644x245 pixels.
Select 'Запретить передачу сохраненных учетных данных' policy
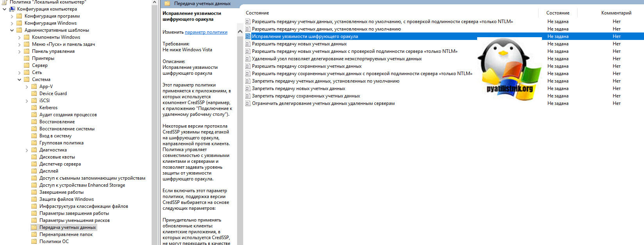click(306, 96)
